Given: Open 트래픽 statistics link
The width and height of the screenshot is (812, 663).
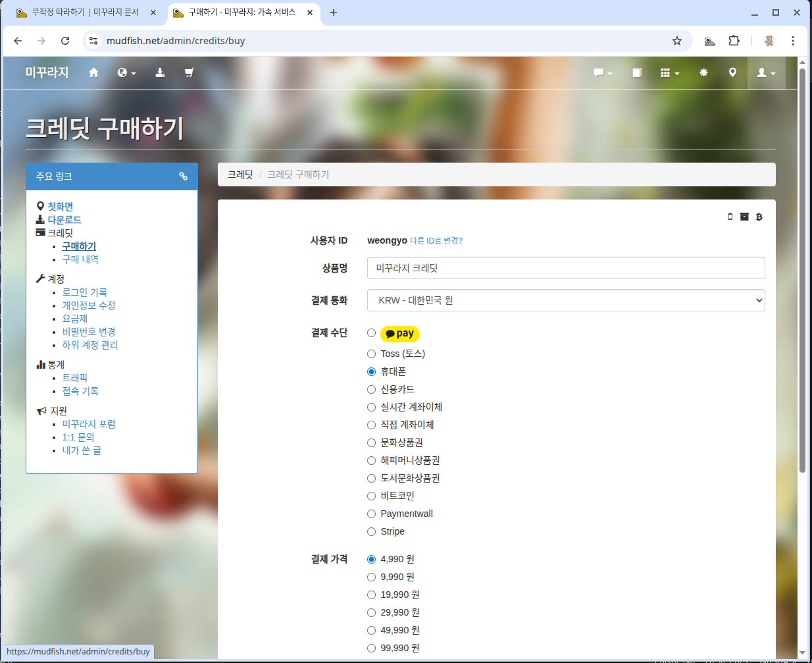Looking at the screenshot, I should click(74, 378).
